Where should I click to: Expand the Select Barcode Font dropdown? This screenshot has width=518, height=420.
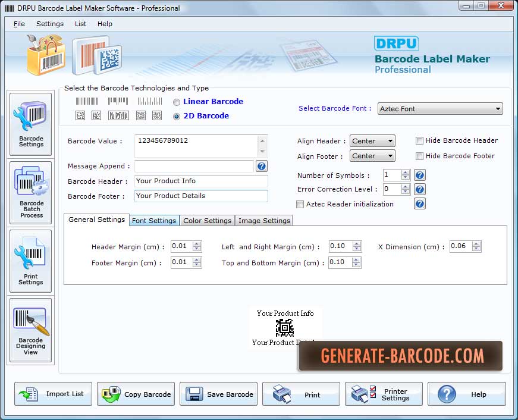[x=440, y=109]
